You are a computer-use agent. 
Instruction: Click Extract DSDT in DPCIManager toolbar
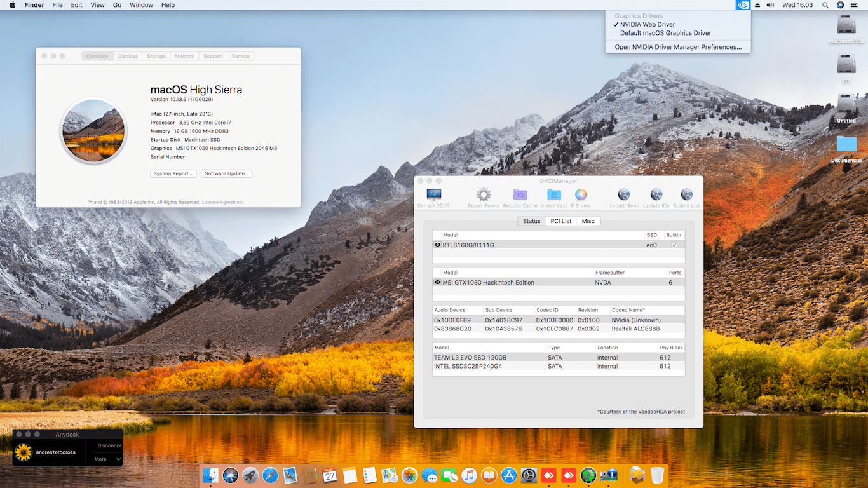[434, 198]
